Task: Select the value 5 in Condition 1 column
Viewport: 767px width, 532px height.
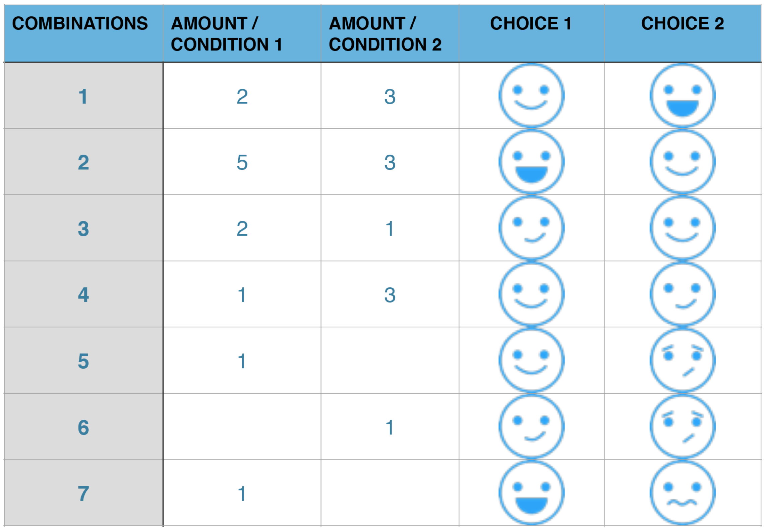Action: pos(242,162)
